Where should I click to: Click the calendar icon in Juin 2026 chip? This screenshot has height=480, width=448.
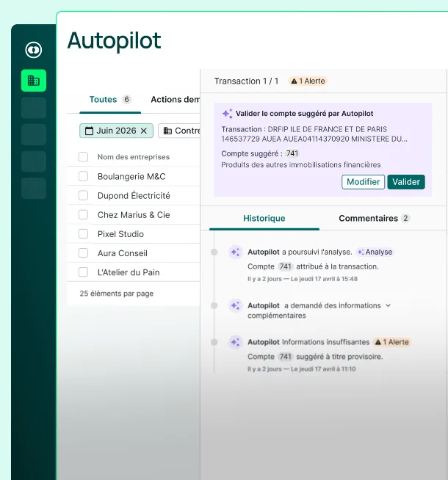[89, 131]
